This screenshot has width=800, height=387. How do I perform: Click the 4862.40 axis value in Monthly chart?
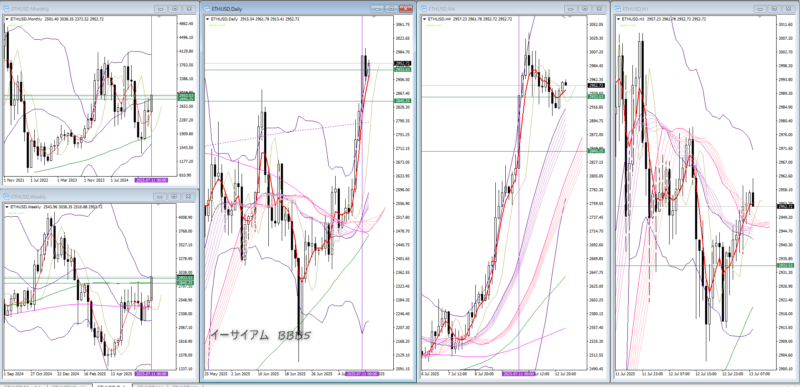(186, 23)
